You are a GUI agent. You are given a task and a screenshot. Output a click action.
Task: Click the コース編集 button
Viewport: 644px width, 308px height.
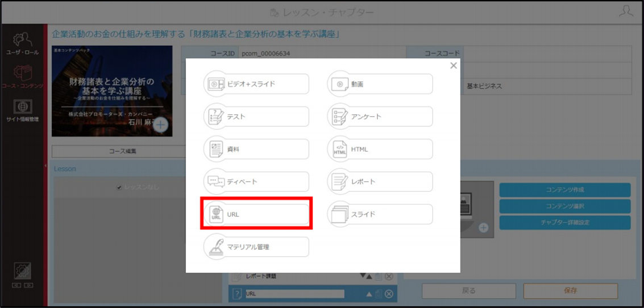coord(123,151)
